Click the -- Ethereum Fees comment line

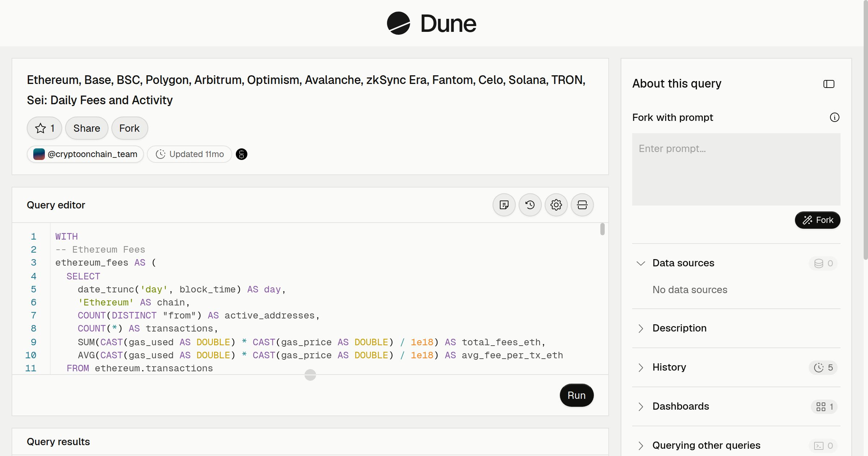click(x=100, y=249)
